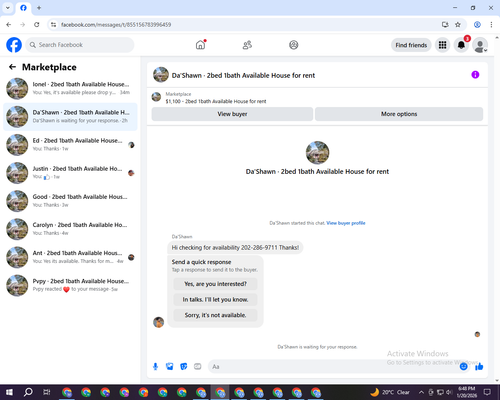Open the Facebook menu grid icon
Viewport: 500px width, 400px height.
point(442,45)
